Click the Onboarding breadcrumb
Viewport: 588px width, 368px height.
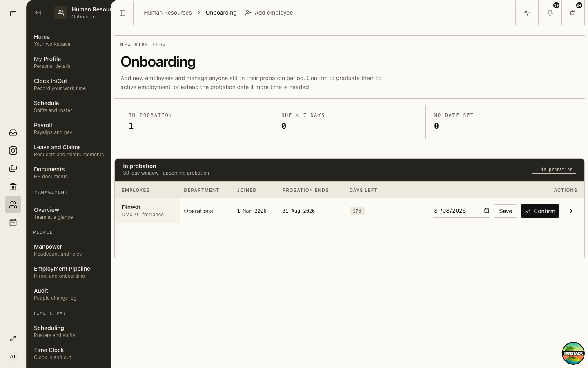(x=221, y=13)
